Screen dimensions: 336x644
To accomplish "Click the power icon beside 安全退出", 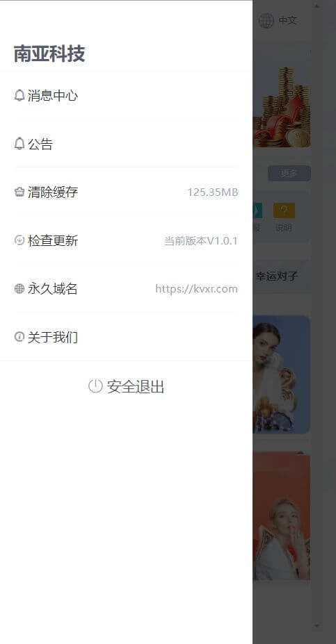I will click(x=95, y=386).
